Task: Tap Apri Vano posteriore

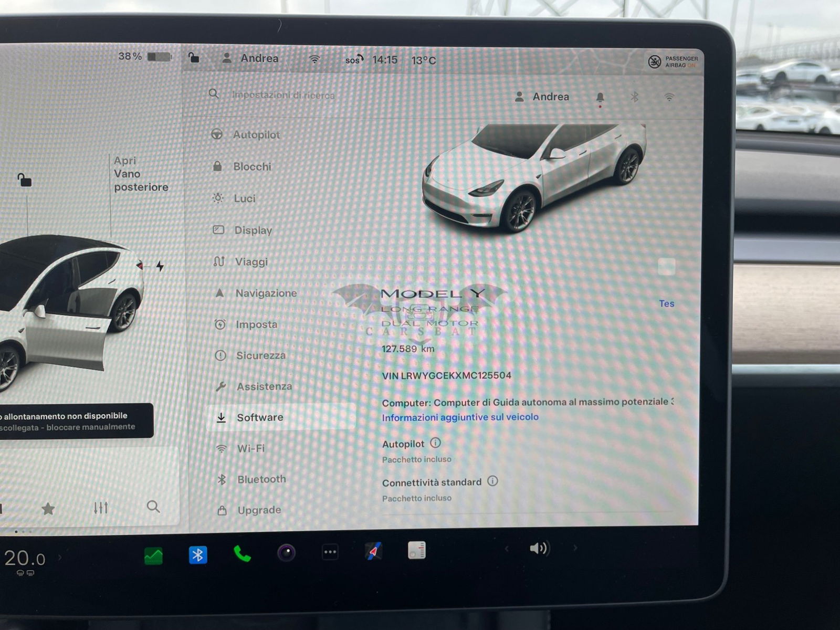Action: [140, 174]
